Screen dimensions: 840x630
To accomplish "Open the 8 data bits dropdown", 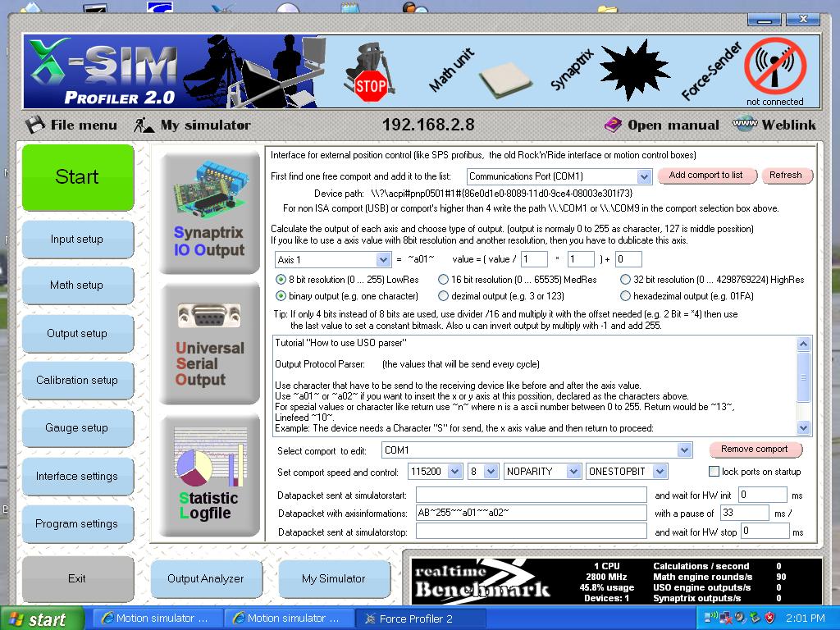I will coord(491,472).
